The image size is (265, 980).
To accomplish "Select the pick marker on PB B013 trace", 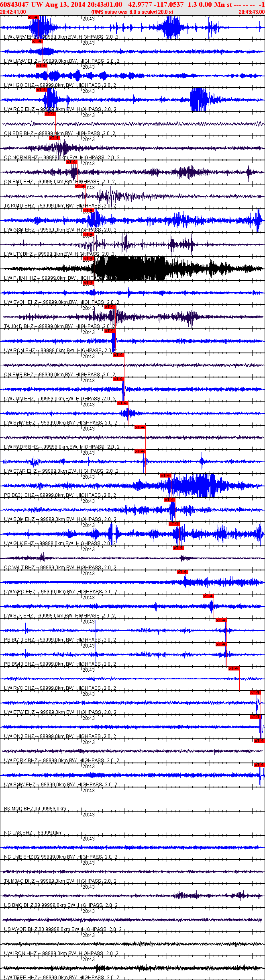I will point(221,620).
